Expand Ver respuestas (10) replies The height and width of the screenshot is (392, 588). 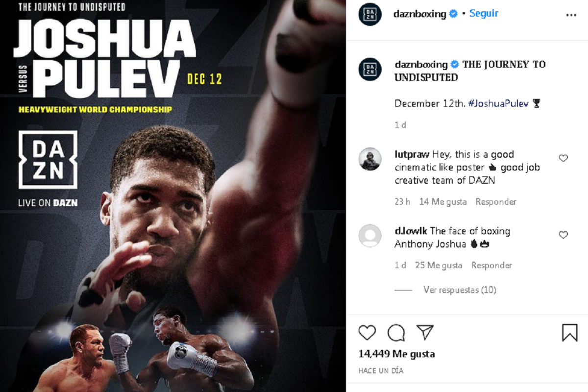[460, 290]
